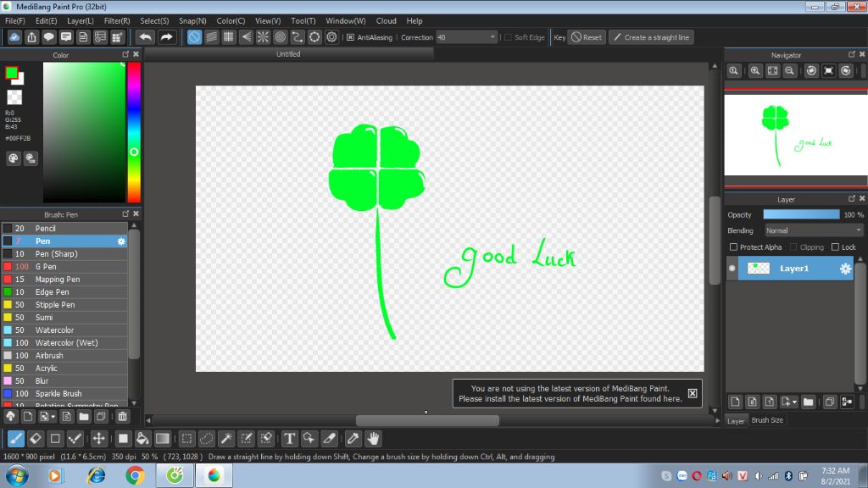Image resolution: width=868 pixels, height=488 pixels.
Task: Undock the Color panel
Action: (125, 54)
